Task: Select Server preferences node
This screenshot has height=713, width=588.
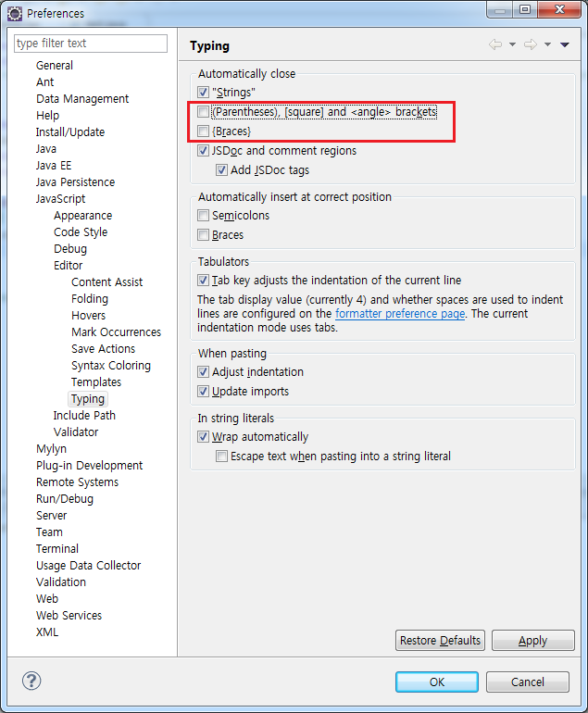Action: [x=51, y=516]
